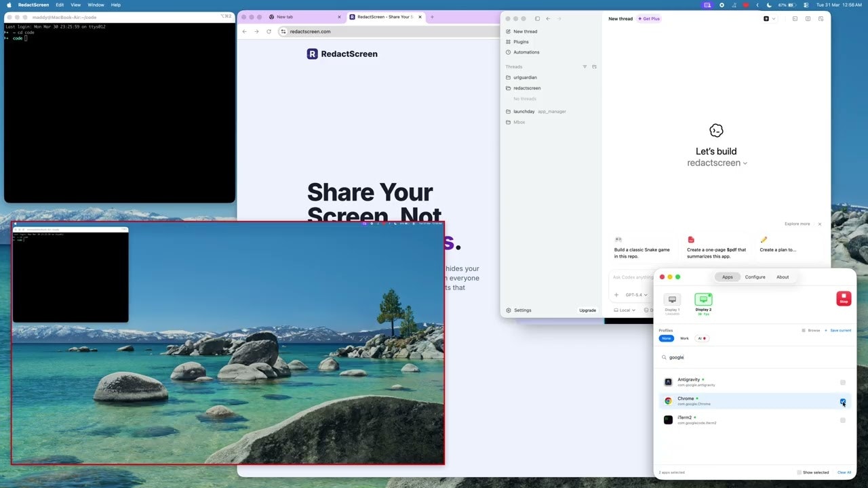Open the Local dropdown in Codex
868x488 pixels.
click(x=625, y=310)
